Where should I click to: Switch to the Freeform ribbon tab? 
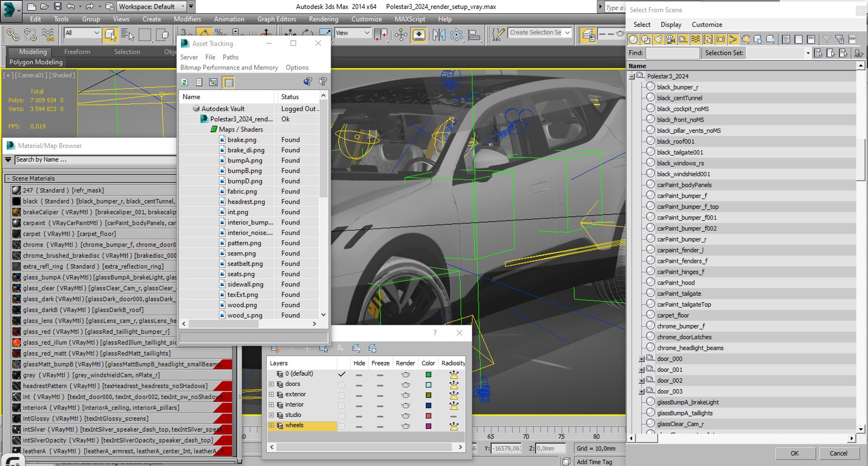77,52
